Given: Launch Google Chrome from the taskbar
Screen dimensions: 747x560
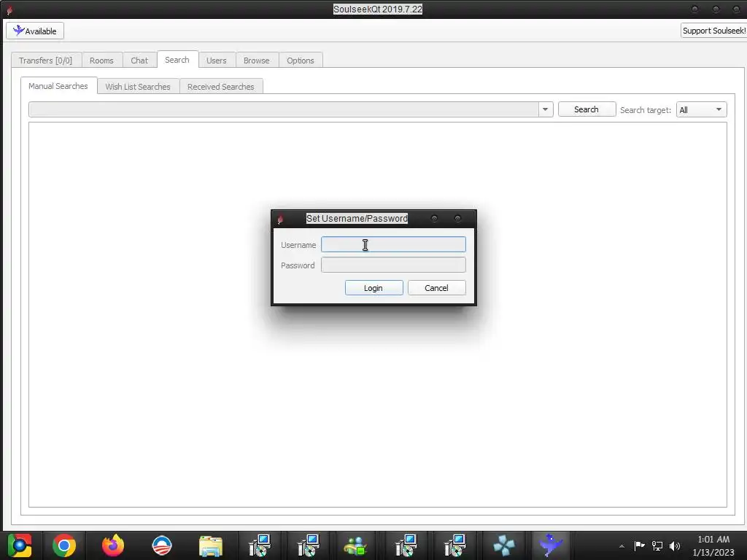Looking at the screenshot, I should [64, 545].
